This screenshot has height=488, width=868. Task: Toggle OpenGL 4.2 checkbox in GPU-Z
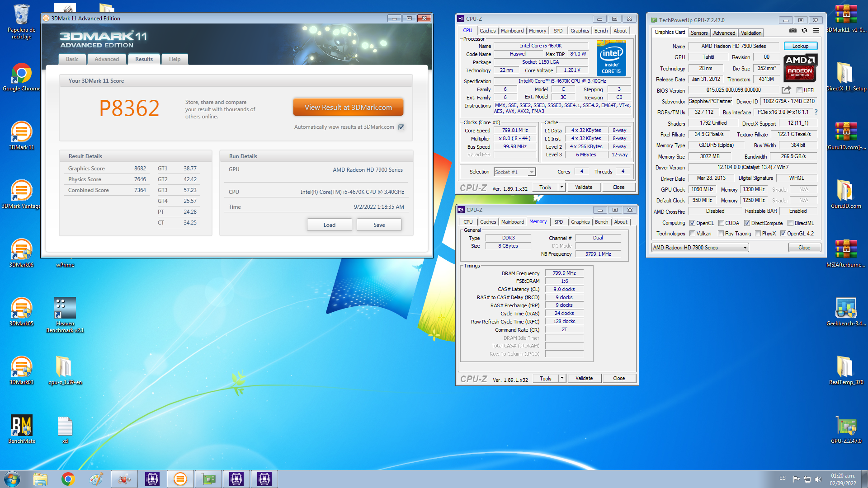click(783, 234)
